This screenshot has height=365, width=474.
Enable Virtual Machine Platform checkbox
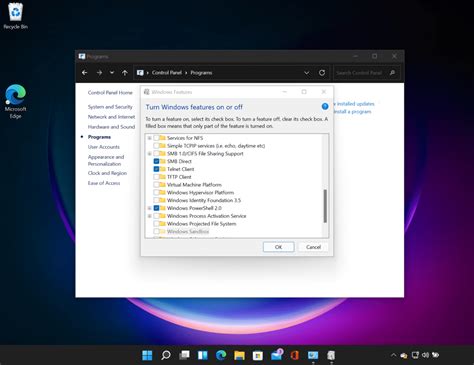156,185
